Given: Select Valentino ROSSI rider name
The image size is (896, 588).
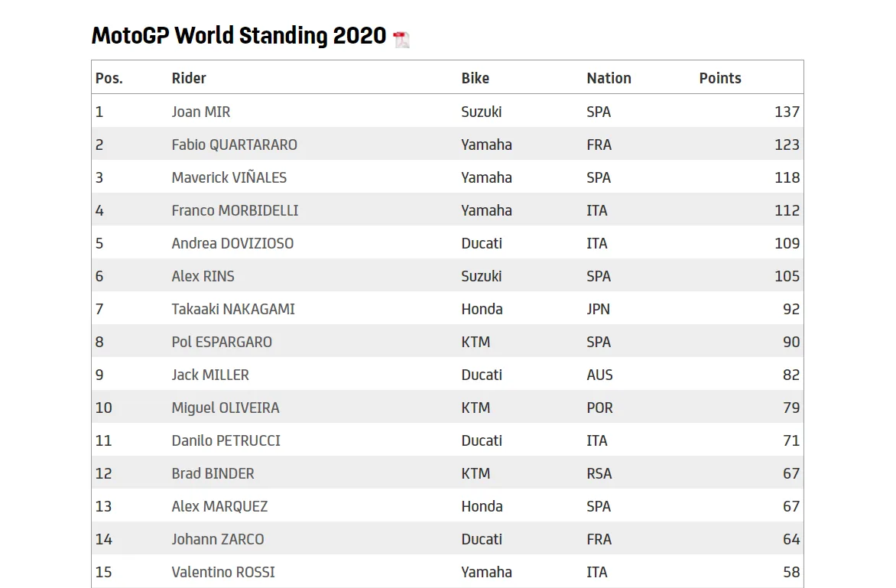Looking at the screenshot, I should tap(223, 572).
